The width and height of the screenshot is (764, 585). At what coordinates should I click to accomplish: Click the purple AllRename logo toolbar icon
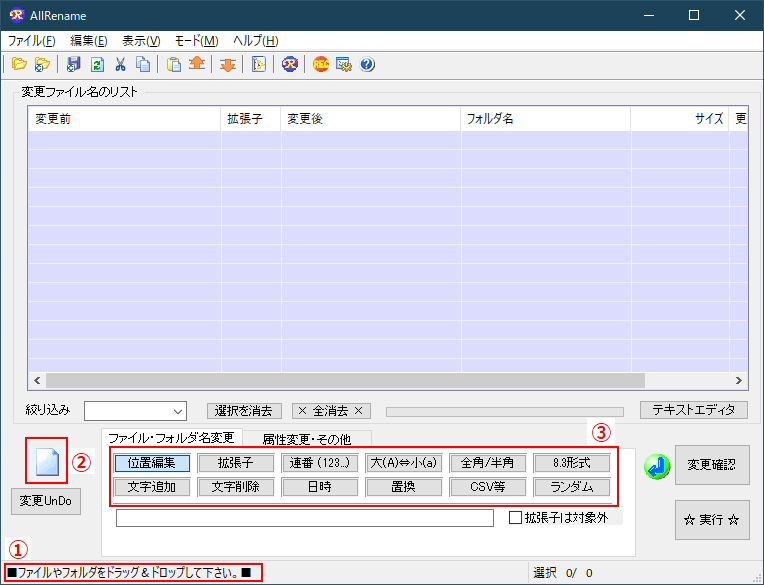click(289, 64)
